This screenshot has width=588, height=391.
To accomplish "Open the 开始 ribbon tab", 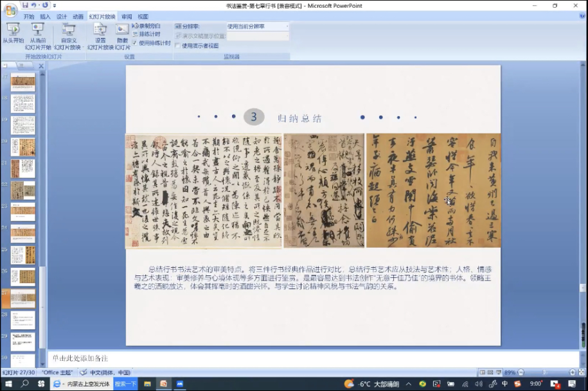I will point(29,17).
